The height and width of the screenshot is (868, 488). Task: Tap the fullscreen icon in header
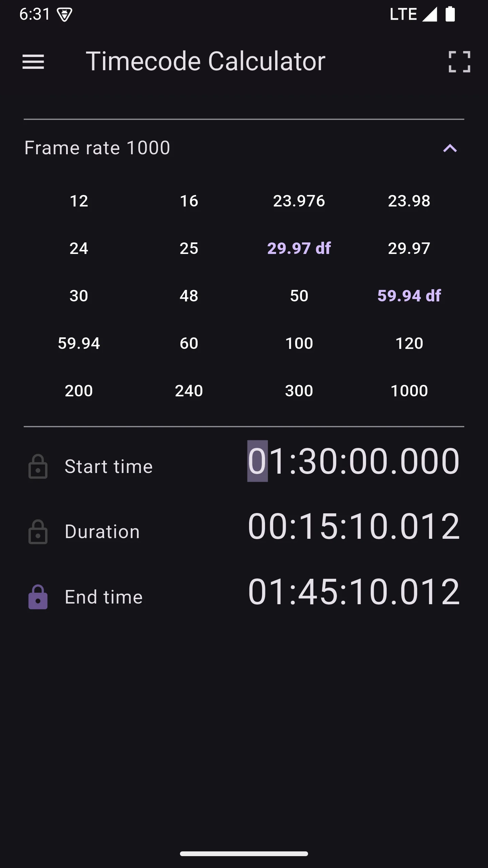coord(459,62)
